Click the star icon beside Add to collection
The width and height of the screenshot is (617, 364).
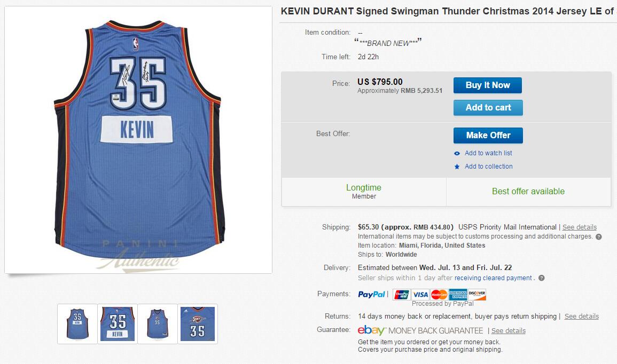457,167
